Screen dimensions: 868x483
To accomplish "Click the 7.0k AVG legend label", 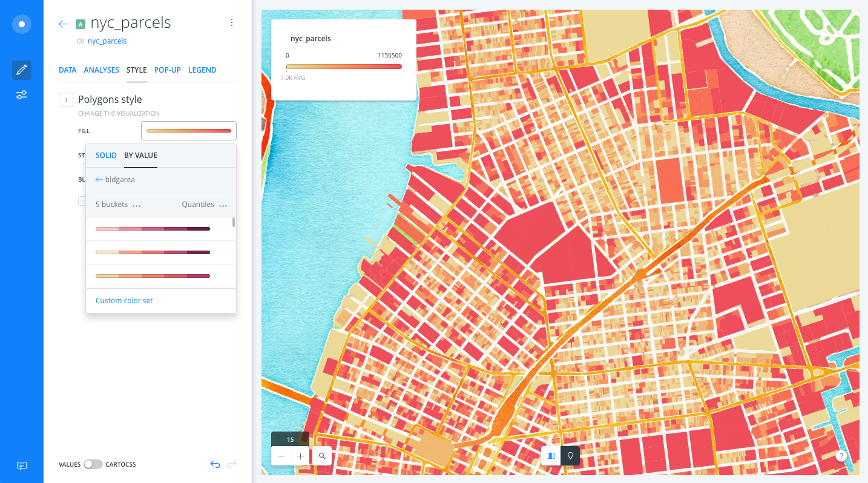I will pos(293,79).
